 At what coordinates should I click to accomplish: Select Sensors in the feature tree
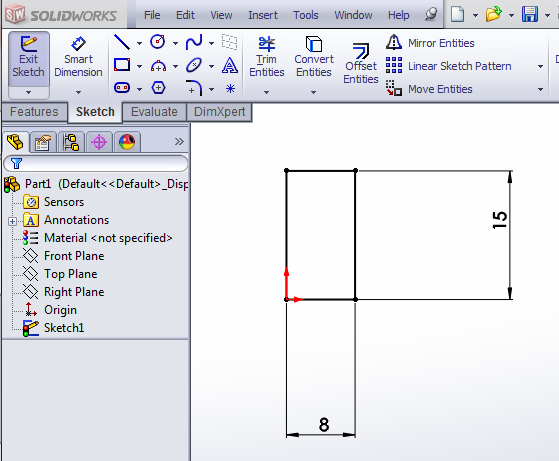54,202
